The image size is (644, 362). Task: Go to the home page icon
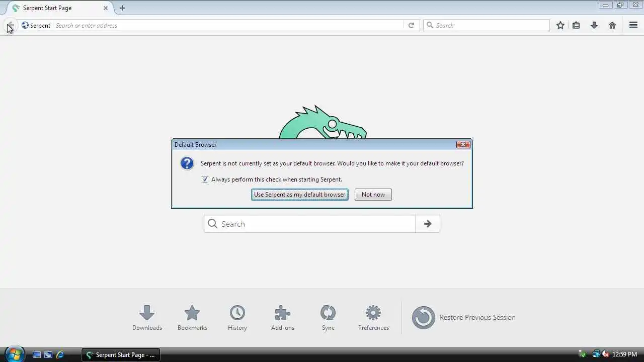pyautogui.click(x=612, y=25)
